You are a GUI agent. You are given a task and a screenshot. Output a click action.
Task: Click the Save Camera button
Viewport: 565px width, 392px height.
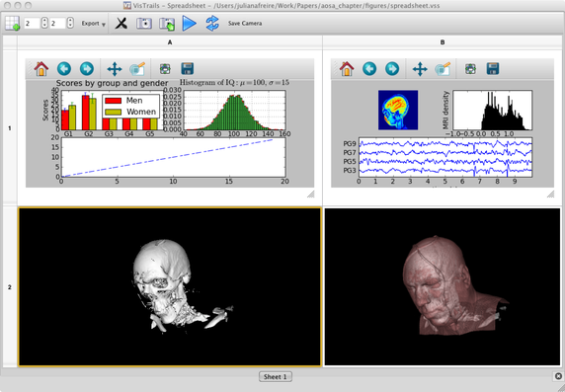(x=245, y=24)
